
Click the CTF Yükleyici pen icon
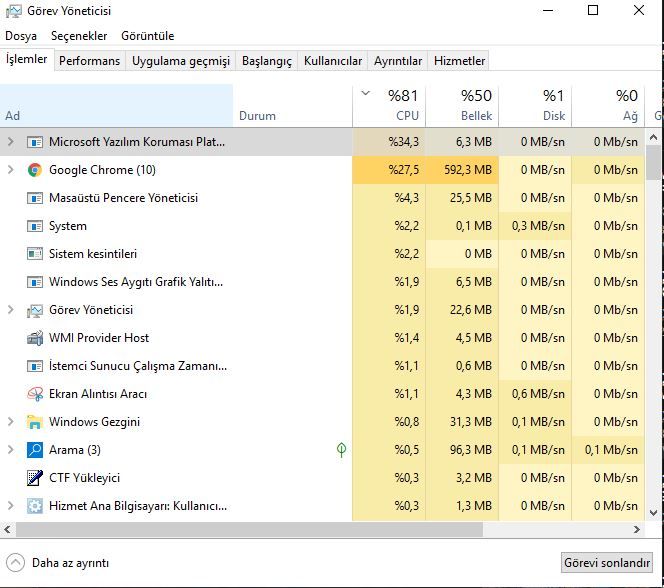[35, 478]
